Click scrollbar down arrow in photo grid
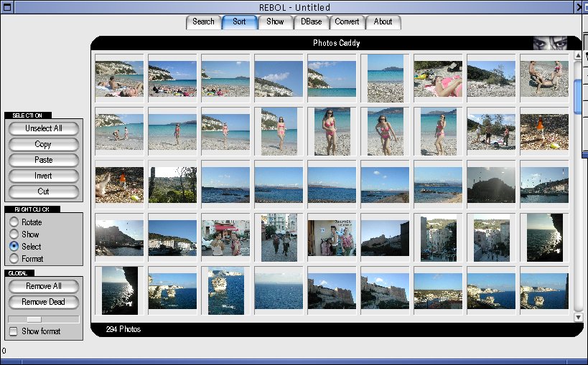 click(x=578, y=317)
